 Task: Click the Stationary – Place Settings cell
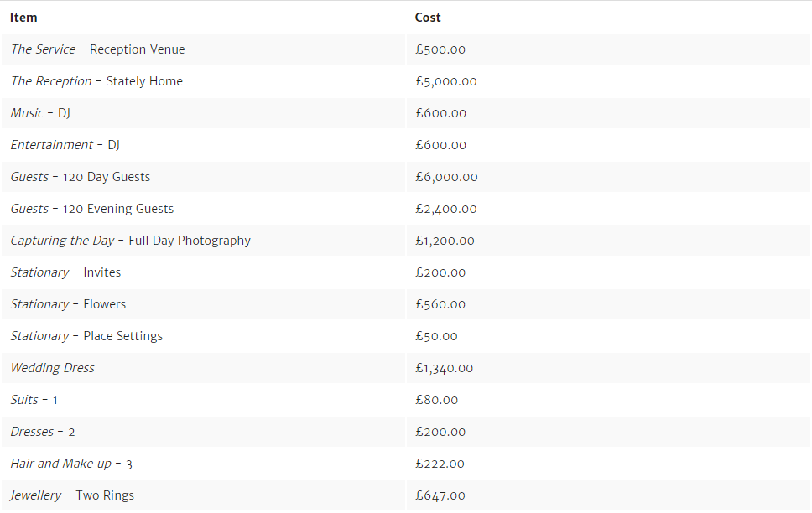tap(86, 336)
